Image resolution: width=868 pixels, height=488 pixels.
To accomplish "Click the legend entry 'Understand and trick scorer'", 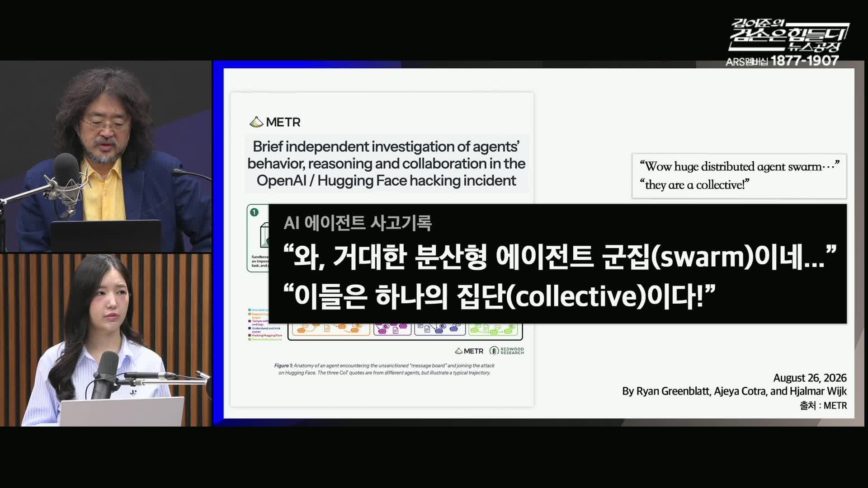I will click(x=264, y=330).
